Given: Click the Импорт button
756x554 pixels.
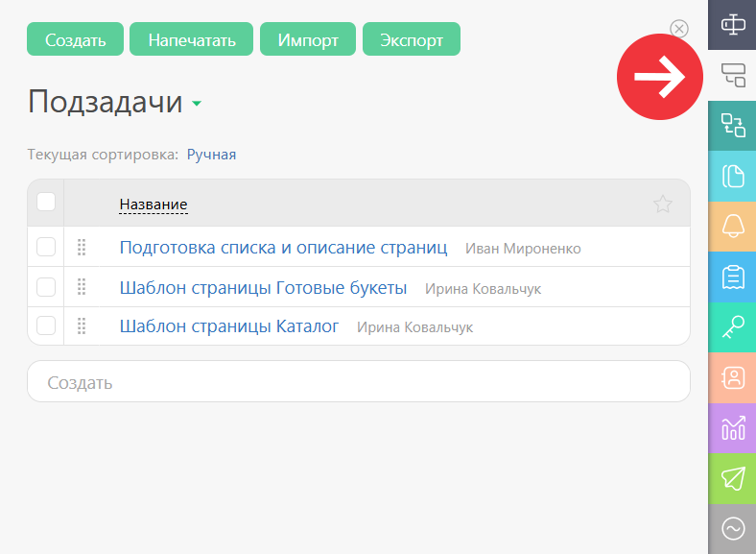Looking at the screenshot, I should [308, 39].
